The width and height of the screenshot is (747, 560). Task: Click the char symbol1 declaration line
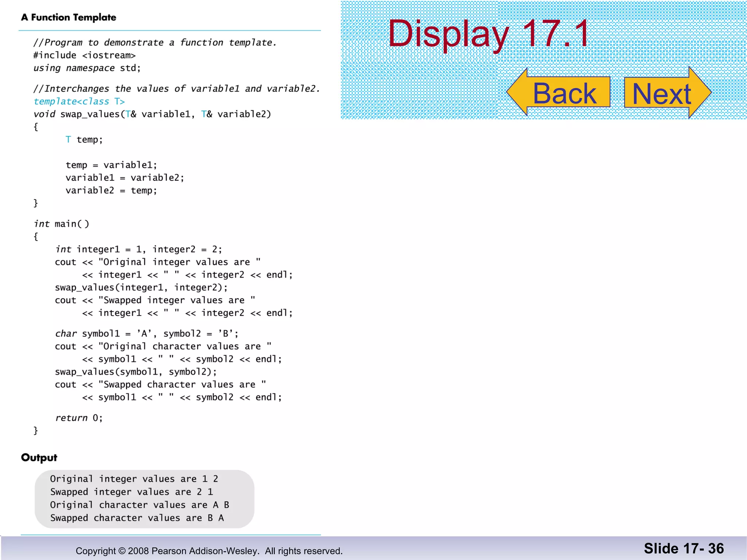(x=146, y=334)
